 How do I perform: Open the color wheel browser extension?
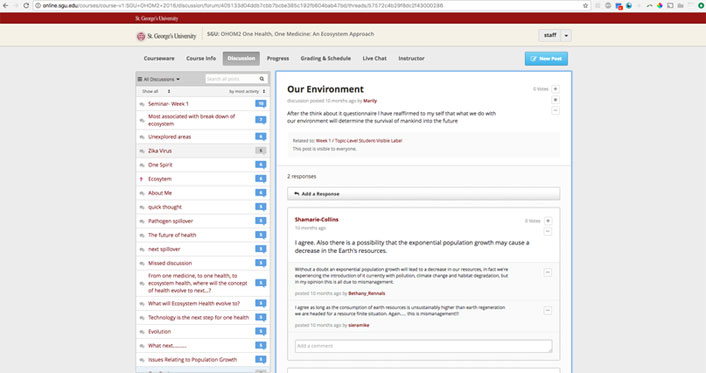click(660, 5)
